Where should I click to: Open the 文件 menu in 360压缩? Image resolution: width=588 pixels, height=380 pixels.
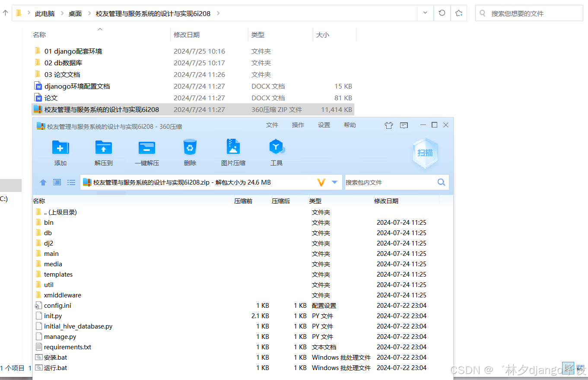[272, 125]
